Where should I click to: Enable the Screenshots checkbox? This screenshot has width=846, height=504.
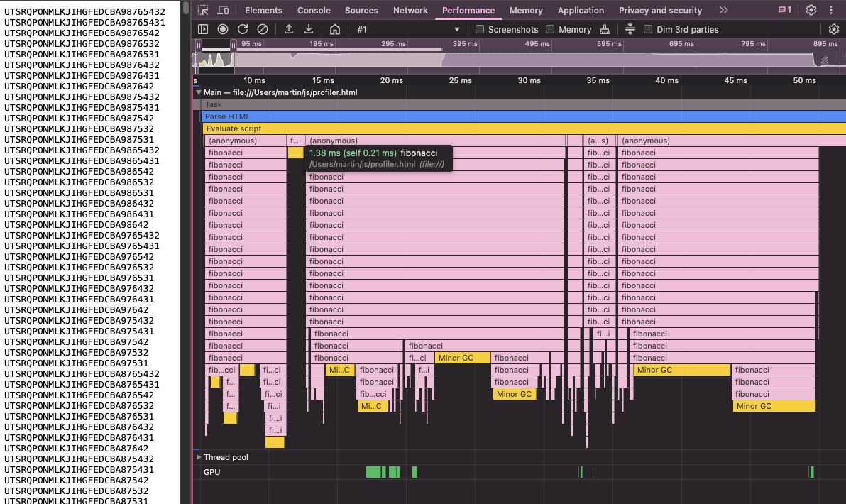point(480,29)
